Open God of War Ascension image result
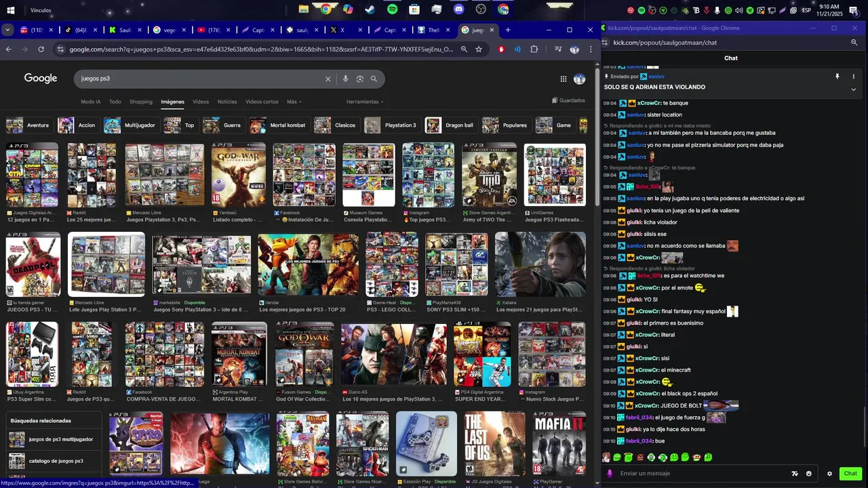The image size is (868, 488). click(x=238, y=174)
